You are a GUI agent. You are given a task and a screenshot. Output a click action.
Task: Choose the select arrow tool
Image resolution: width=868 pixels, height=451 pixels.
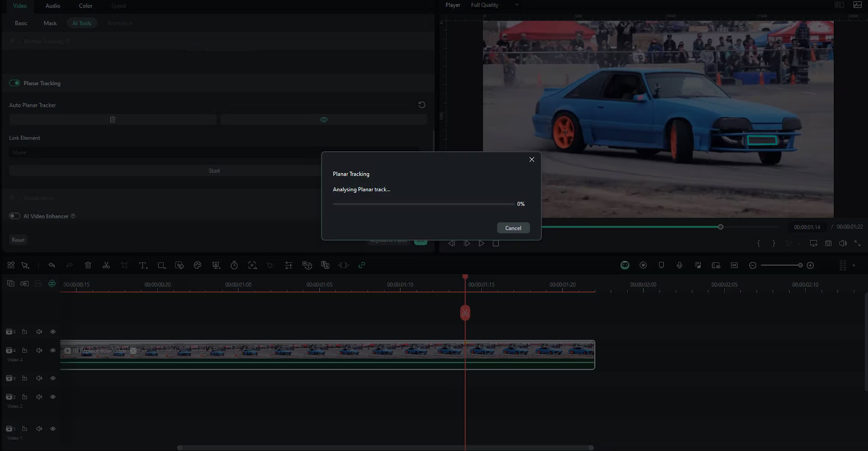pos(25,266)
